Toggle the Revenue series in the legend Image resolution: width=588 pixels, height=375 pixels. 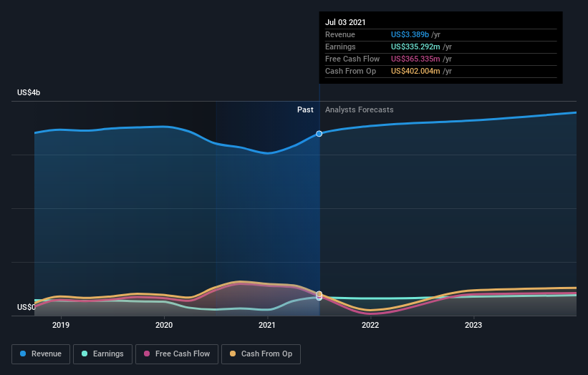coord(41,354)
